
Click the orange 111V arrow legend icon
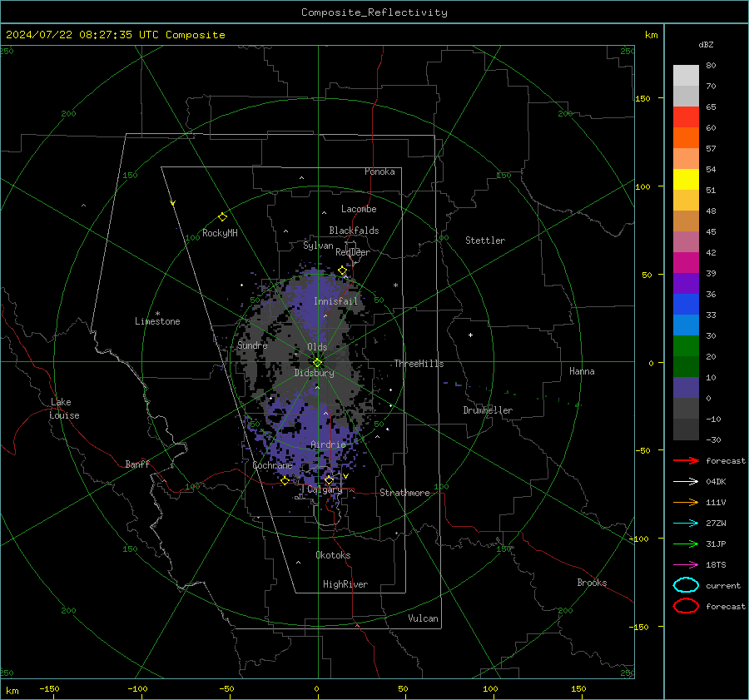click(686, 502)
